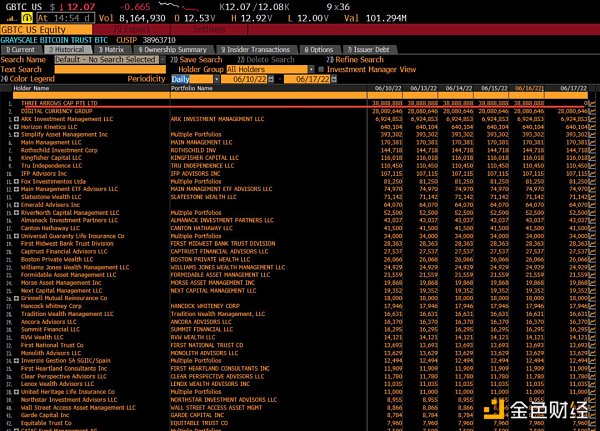The height and width of the screenshot is (431, 600).
Task: Open chart icon for Boston Private Wealth row
Action: point(592,260)
